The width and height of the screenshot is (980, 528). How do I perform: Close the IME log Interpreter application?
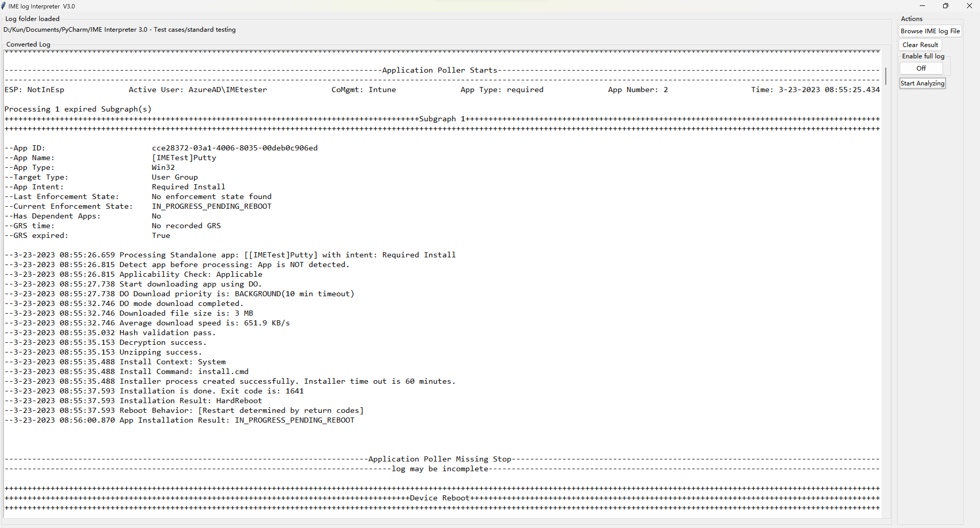(x=969, y=6)
